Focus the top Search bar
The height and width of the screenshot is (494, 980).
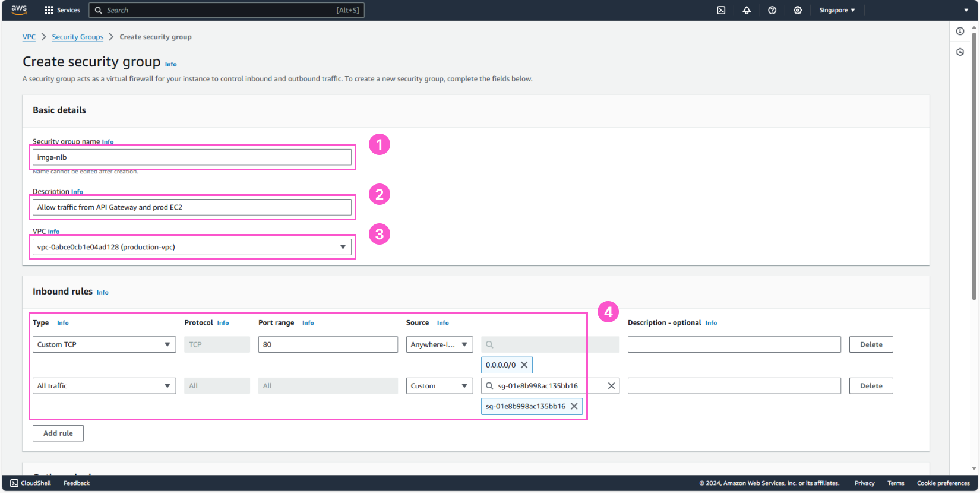(226, 10)
